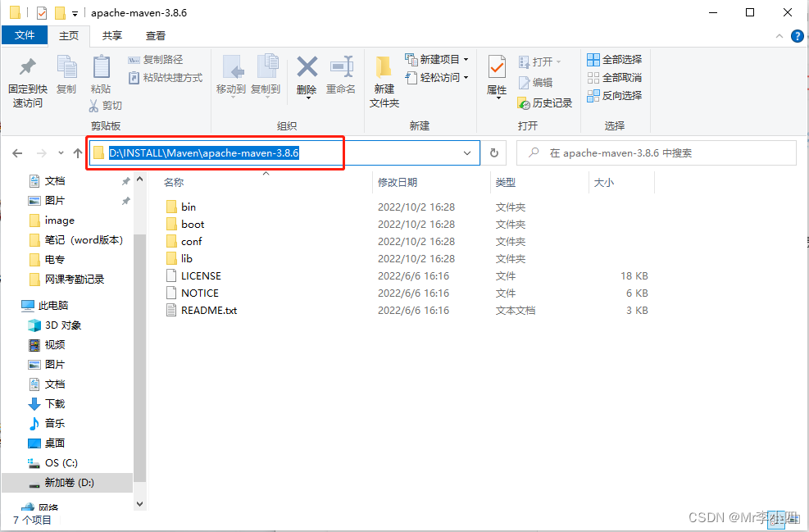Click Select none option
Viewport: 809px width, 532px height.
[615, 77]
